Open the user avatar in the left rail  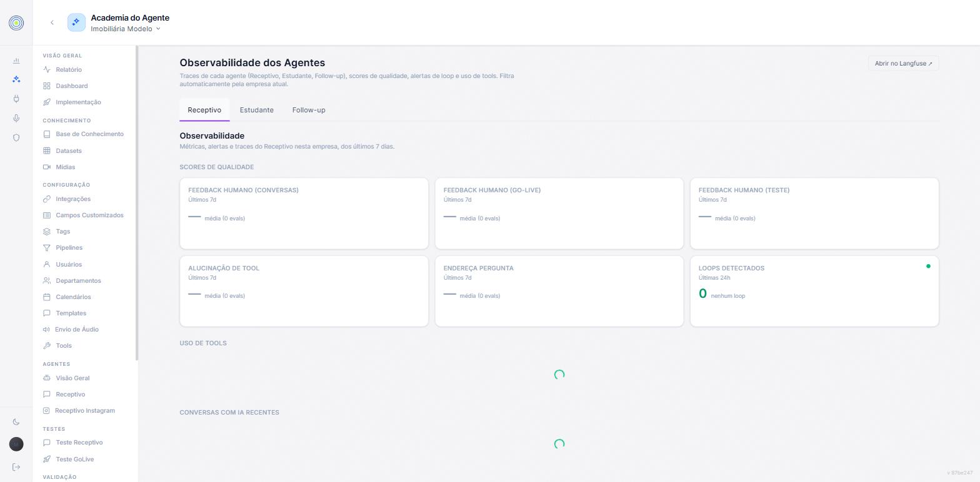pos(16,444)
